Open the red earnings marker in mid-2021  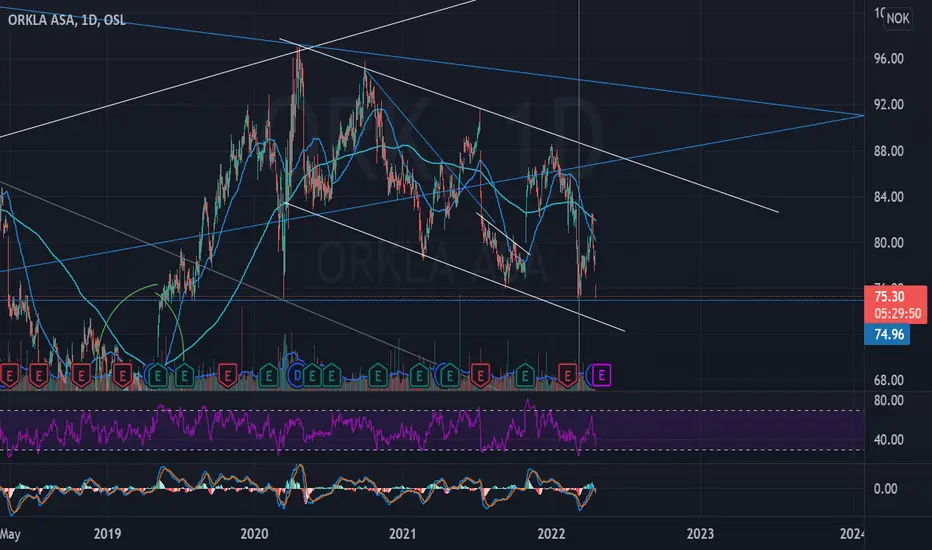click(x=480, y=375)
